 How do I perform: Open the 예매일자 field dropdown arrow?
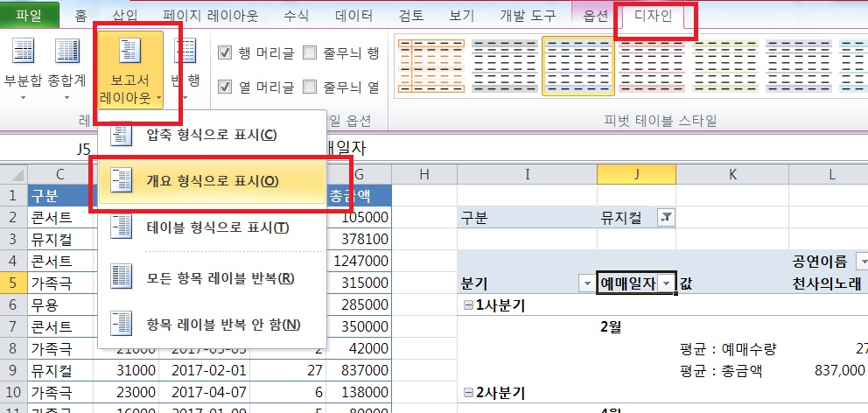coord(668,283)
